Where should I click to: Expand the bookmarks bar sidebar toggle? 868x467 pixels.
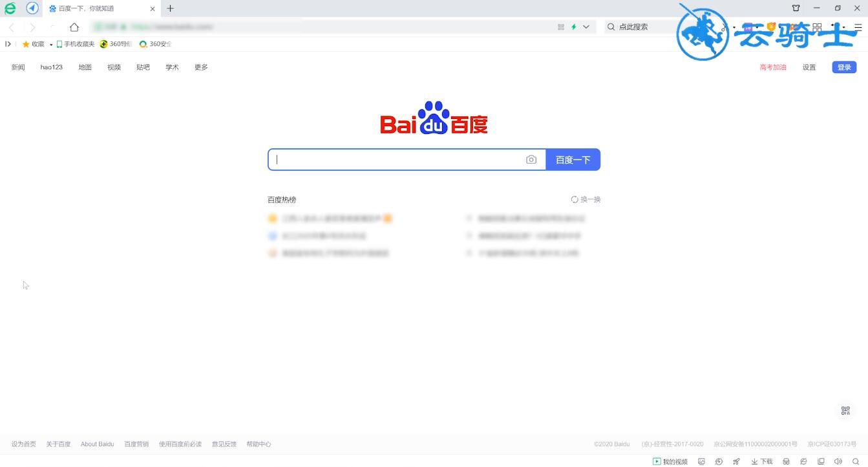pyautogui.click(x=8, y=44)
